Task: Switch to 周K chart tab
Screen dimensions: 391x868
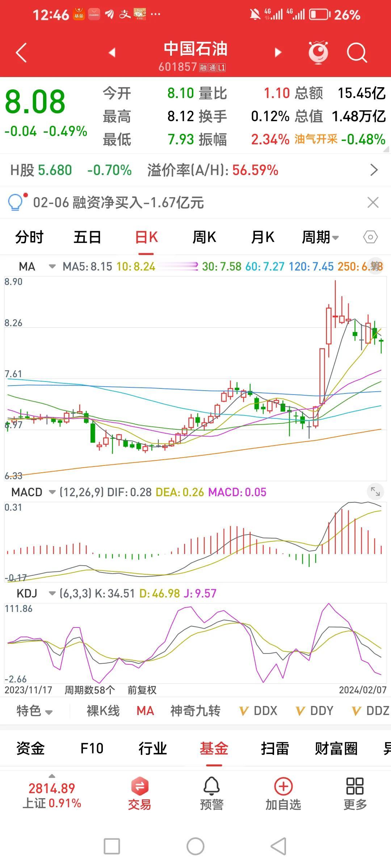Action: (204, 237)
